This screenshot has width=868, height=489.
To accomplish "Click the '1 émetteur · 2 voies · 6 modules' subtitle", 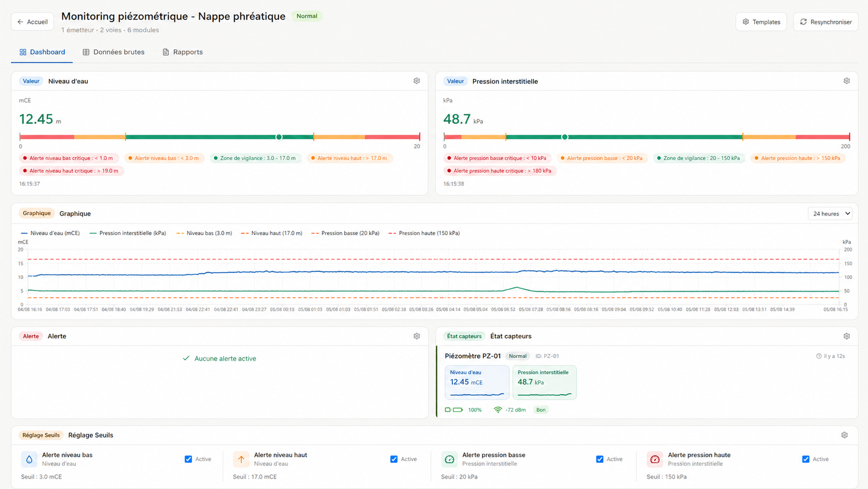I will pos(110,30).
